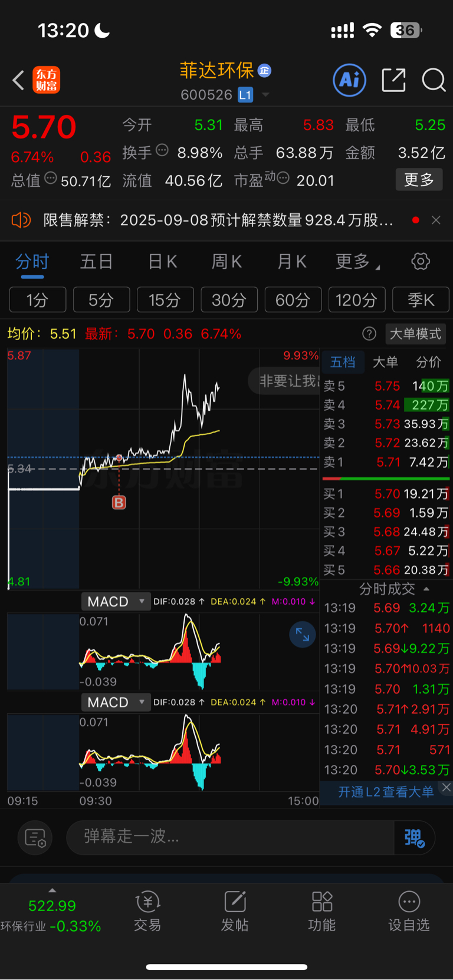Select the 60分 period

(x=293, y=300)
